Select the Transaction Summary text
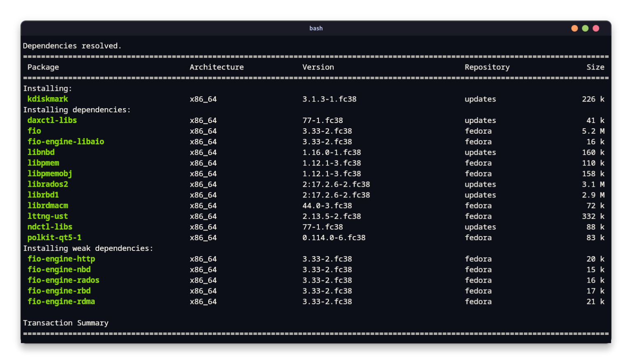Viewport: 632px width, 364px height. (x=66, y=323)
